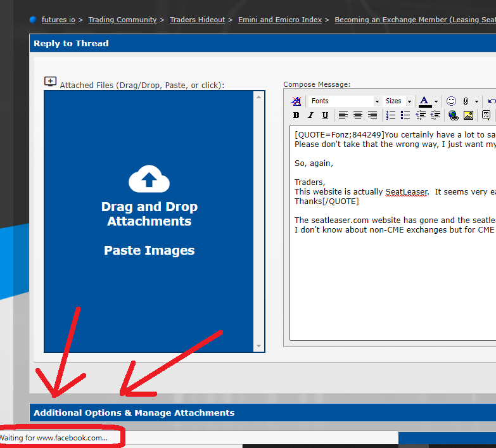Wrap quote tags using speech bubble icon
The width and height of the screenshot is (496, 448).
486,115
